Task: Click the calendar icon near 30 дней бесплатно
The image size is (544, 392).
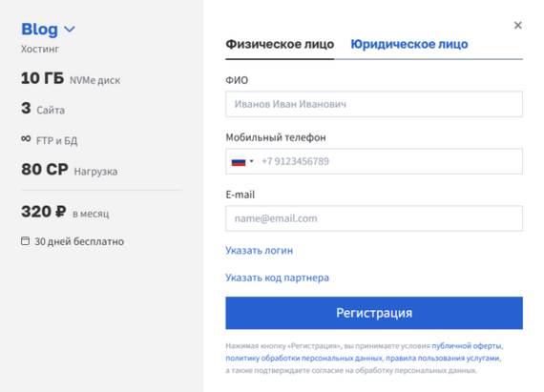Action: [x=26, y=241]
